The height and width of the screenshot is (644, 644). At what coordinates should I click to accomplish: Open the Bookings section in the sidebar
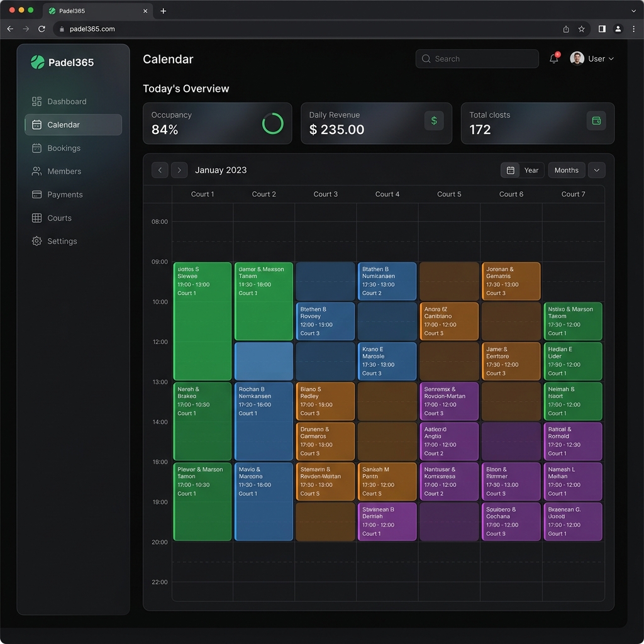[x=64, y=148]
